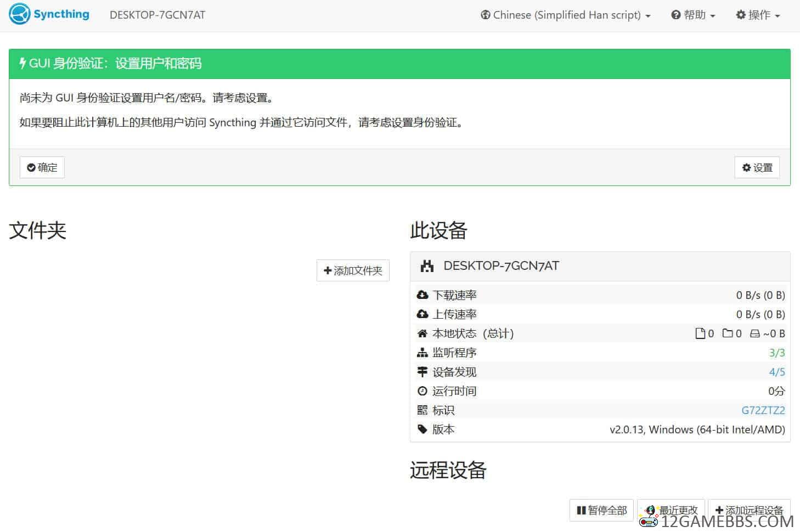The width and height of the screenshot is (800, 532).
Task: Click the 确定 button to dismiss the notice
Action: pyautogui.click(x=42, y=167)
